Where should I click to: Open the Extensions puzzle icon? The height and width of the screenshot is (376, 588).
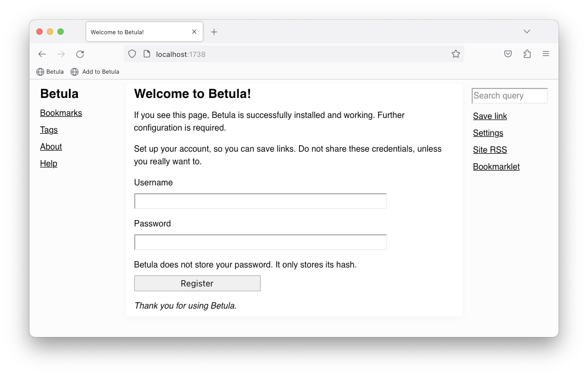527,54
